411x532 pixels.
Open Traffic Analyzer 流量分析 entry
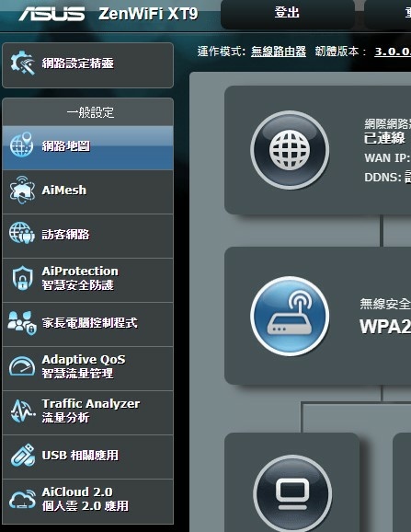pos(87,412)
